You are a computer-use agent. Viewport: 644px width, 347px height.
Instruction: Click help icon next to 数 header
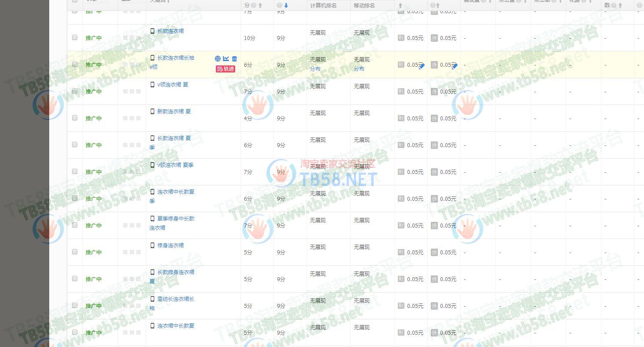[614, 5]
